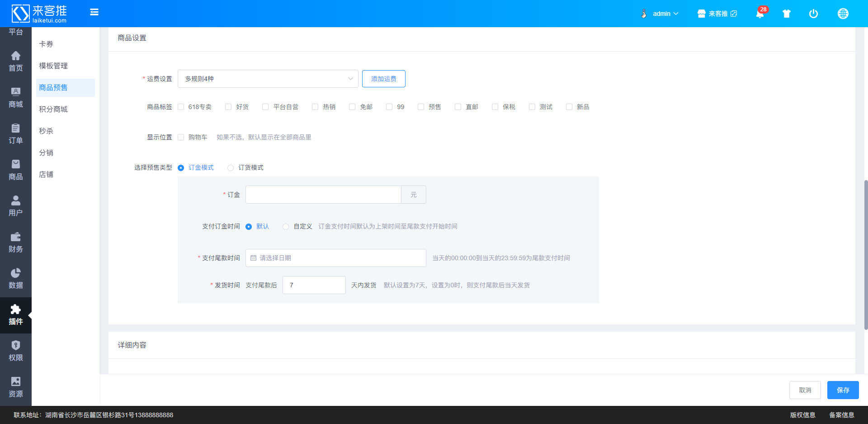Check the 保税 tag checkbox
Screen dimensions: 868x424
(495, 107)
